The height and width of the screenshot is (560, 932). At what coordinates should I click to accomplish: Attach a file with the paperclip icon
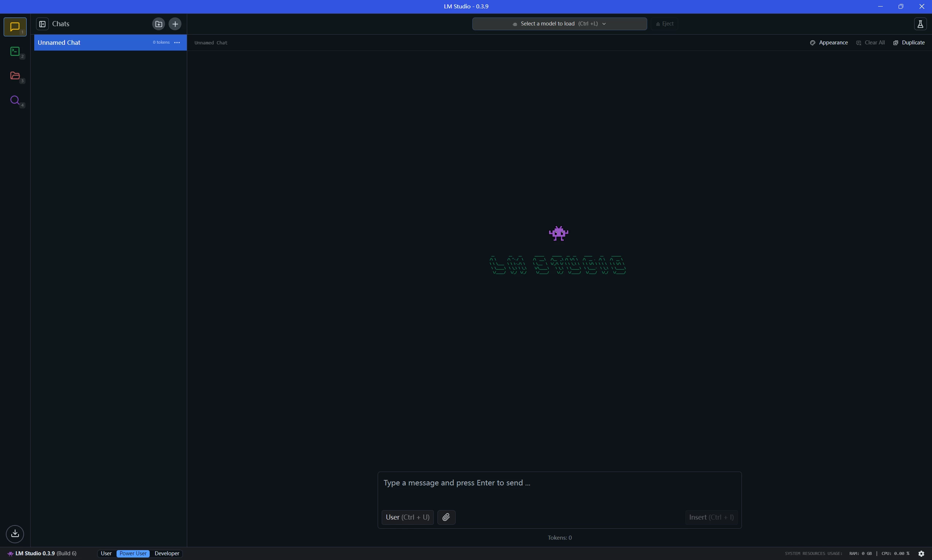446,517
